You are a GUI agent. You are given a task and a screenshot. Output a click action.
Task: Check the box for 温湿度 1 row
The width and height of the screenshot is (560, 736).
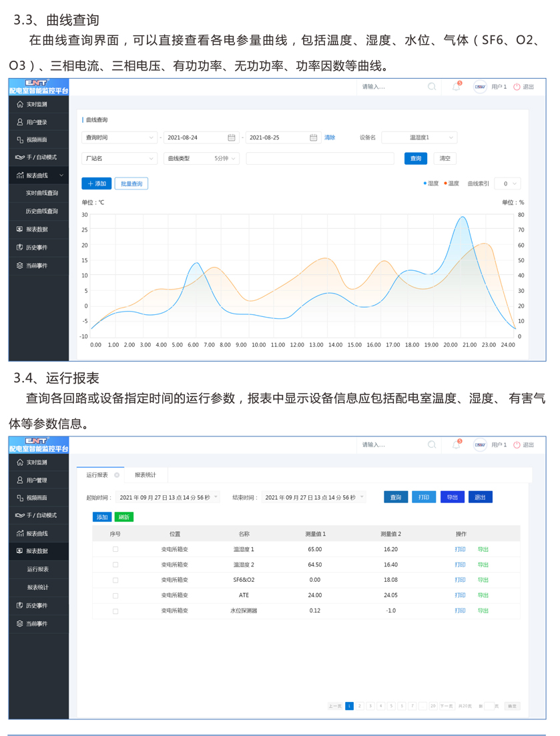coord(115,549)
